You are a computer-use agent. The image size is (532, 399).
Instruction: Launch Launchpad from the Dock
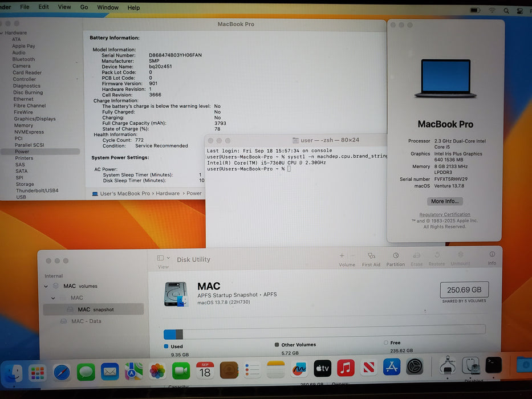point(37,373)
